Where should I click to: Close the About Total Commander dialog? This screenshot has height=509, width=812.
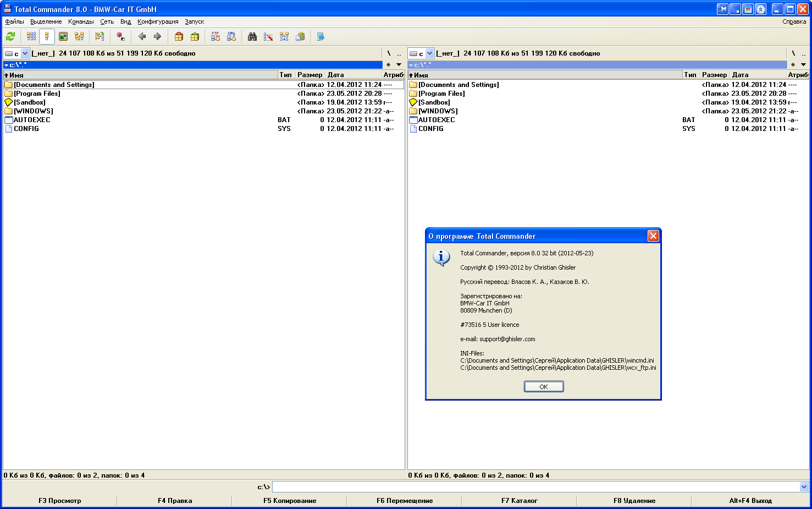click(653, 236)
